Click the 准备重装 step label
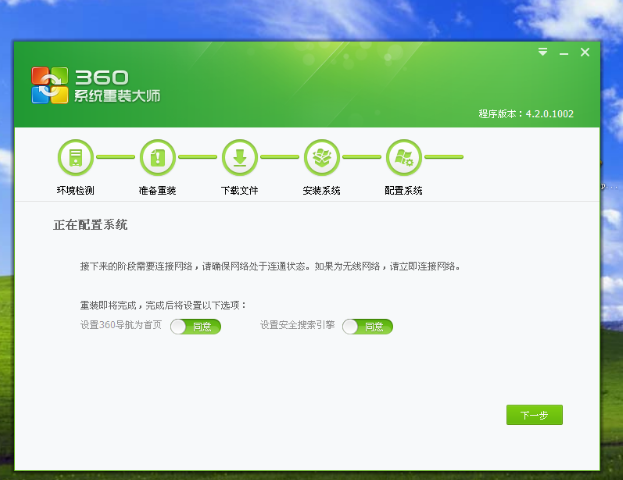This screenshot has width=623, height=480. tap(157, 191)
